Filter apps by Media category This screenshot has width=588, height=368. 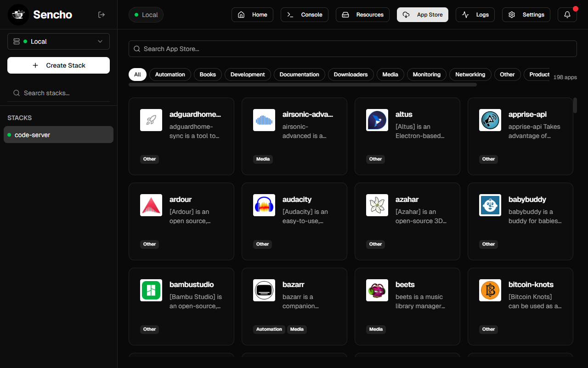(390, 75)
